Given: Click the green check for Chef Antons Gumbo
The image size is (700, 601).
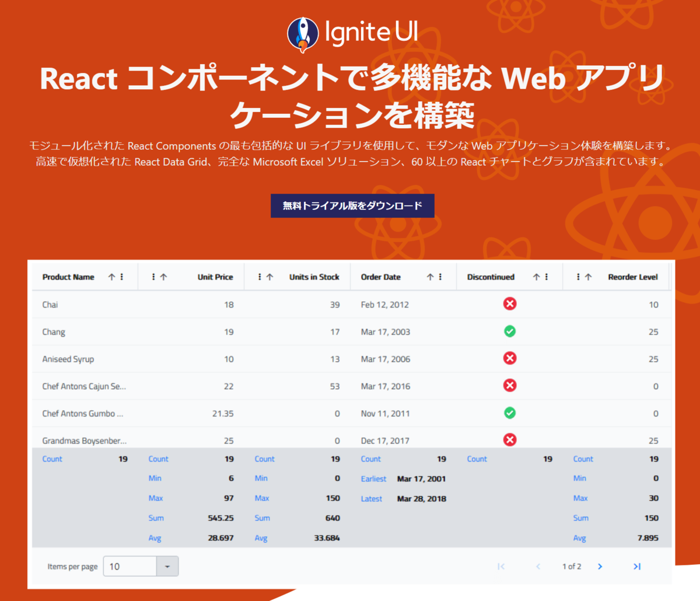Looking at the screenshot, I should [510, 413].
